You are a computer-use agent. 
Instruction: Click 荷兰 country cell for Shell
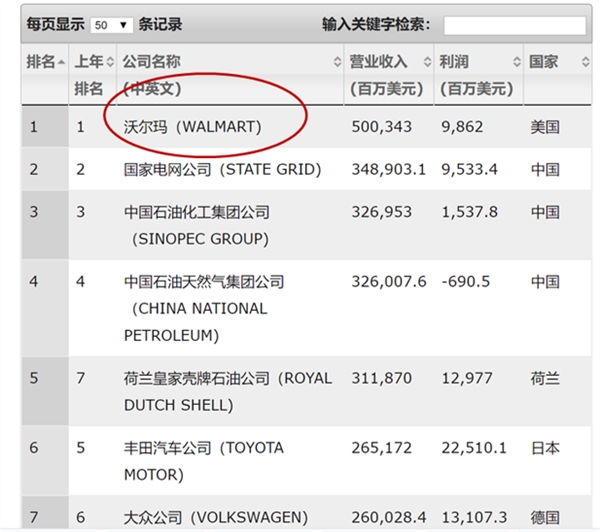545,378
